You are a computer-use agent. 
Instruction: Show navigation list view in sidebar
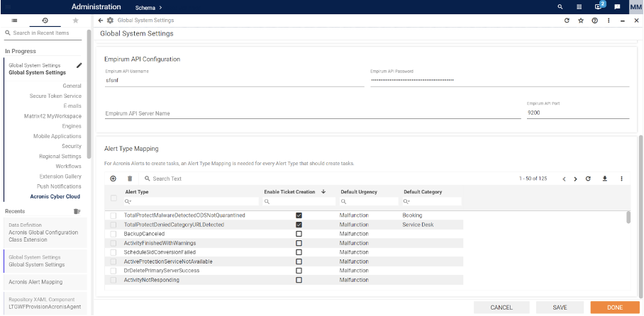(x=14, y=20)
